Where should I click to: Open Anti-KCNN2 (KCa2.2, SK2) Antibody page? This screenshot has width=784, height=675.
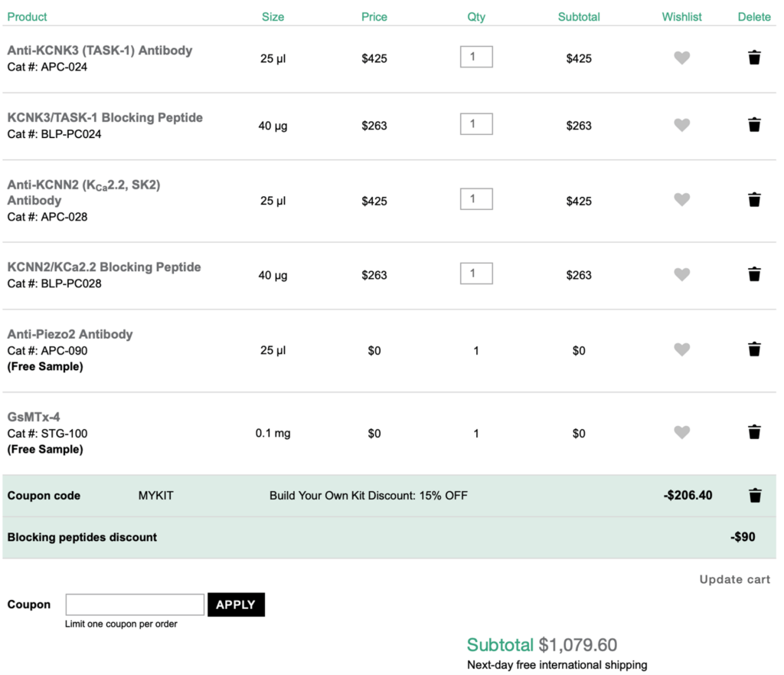83,192
